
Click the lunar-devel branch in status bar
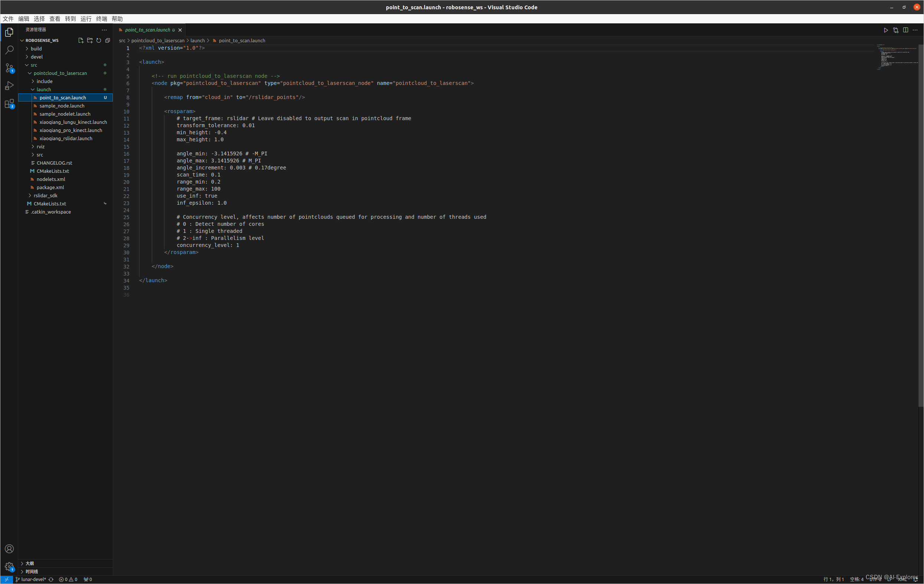(x=31, y=580)
